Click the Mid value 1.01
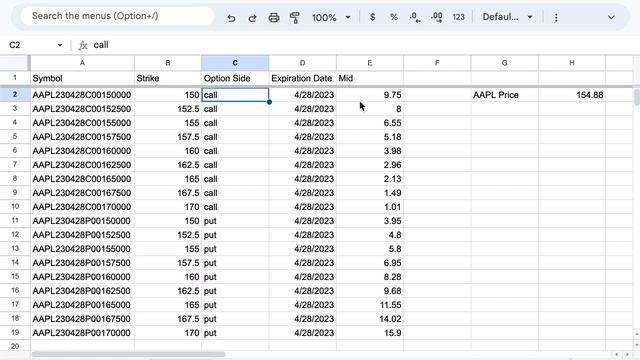This screenshot has width=640, height=360. pos(370,207)
